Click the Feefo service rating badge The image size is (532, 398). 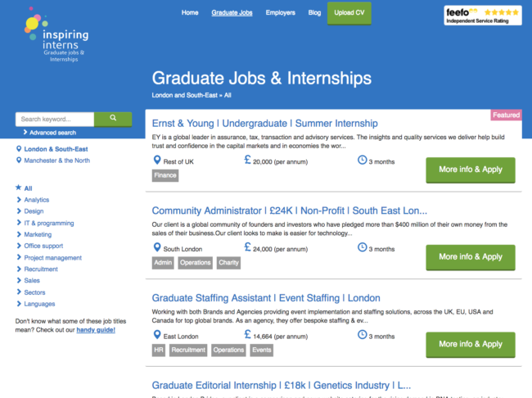(x=482, y=16)
